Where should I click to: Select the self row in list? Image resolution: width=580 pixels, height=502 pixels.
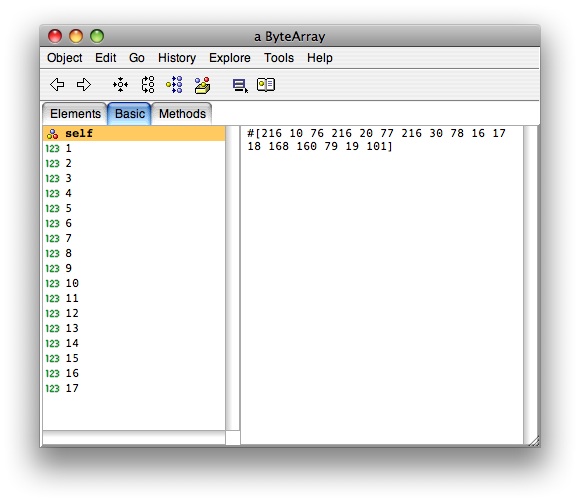point(134,134)
